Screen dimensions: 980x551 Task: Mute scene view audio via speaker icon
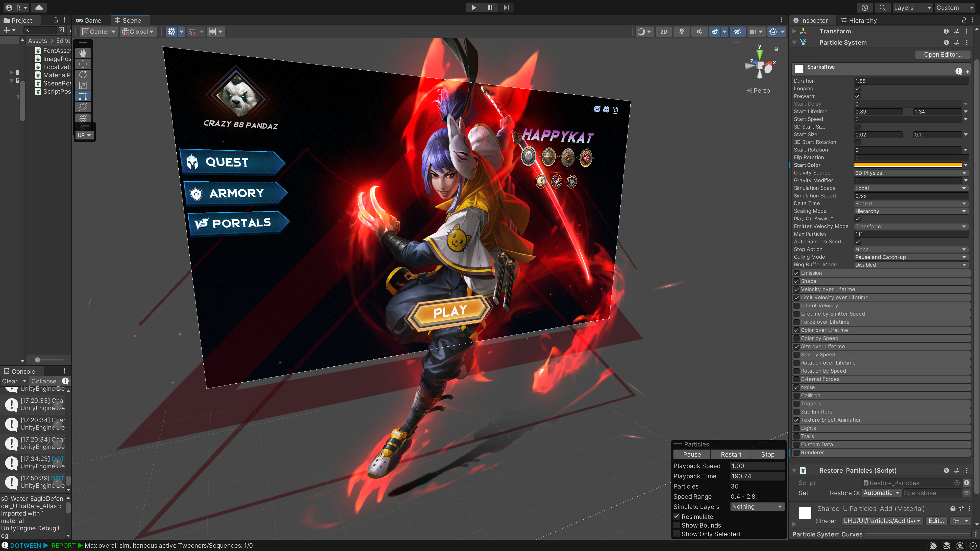[x=699, y=32]
